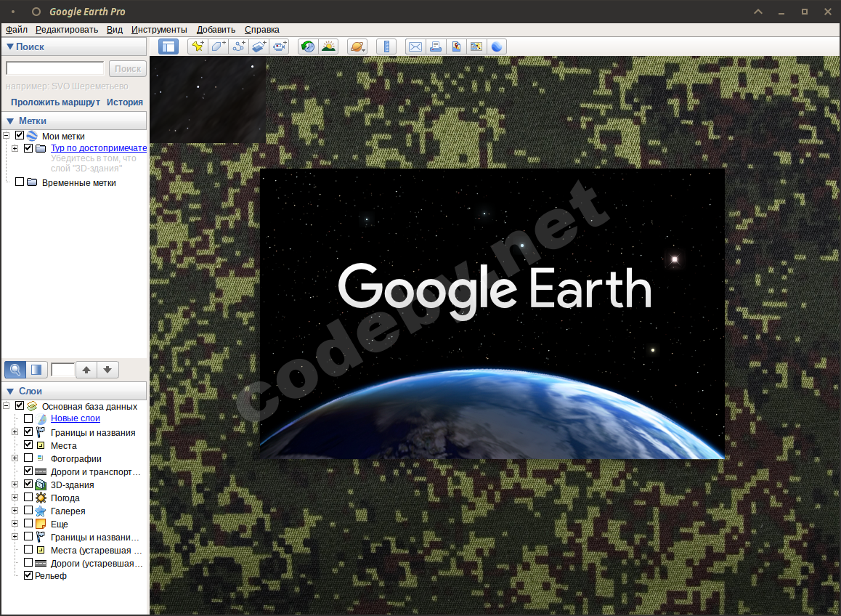The height and width of the screenshot is (616, 841).
Task: Move item down with the down arrow button
Action: [x=107, y=370]
